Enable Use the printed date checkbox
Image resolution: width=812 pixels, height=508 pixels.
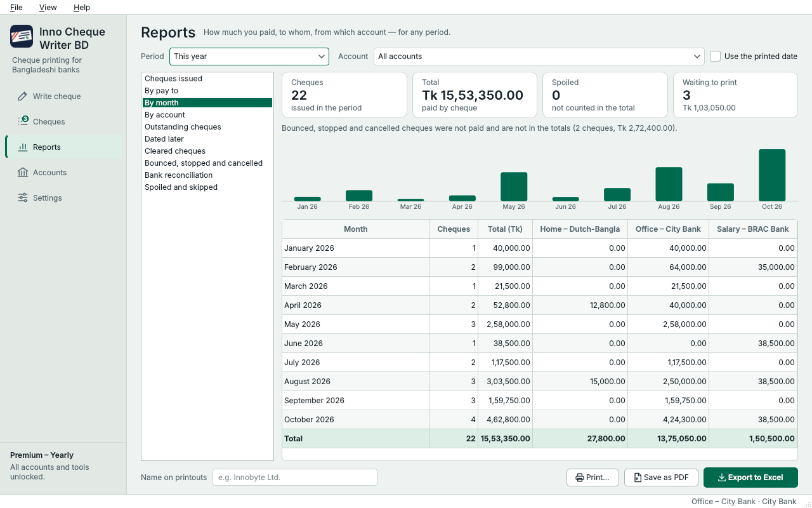point(715,57)
